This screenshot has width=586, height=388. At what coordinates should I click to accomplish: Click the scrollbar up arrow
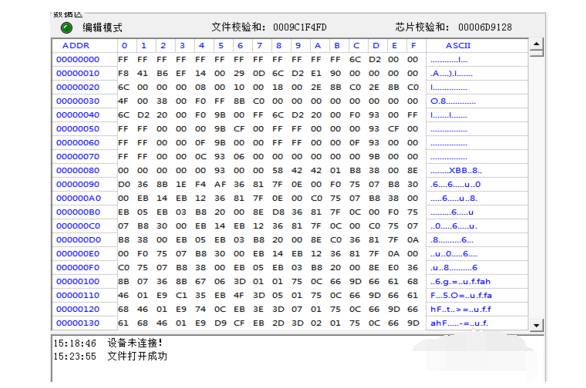point(536,43)
